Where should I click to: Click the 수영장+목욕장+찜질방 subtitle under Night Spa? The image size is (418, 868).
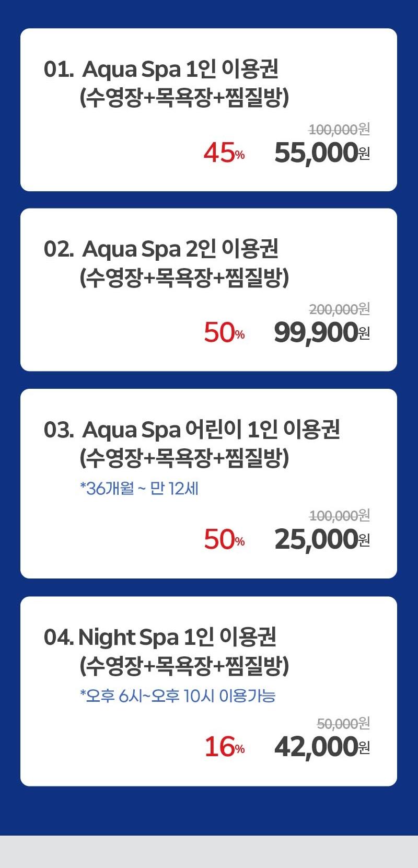click(184, 665)
